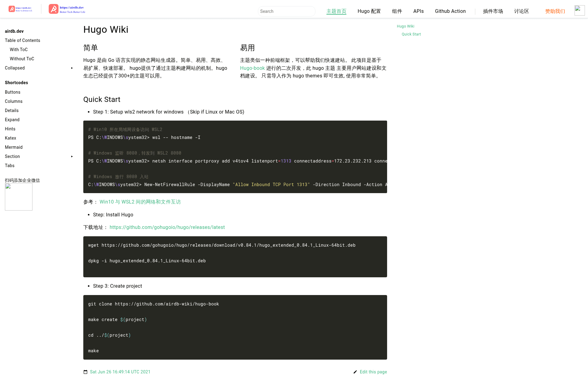Viewport: 588px width, 389px height.
Task: Open Details shortcode page
Action: click(x=12, y=110)
